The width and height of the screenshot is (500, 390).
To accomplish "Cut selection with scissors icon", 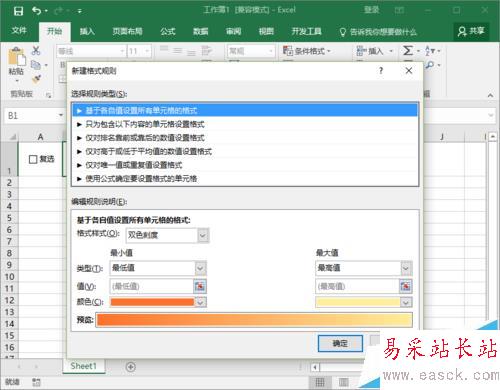I will click(36, 51).
